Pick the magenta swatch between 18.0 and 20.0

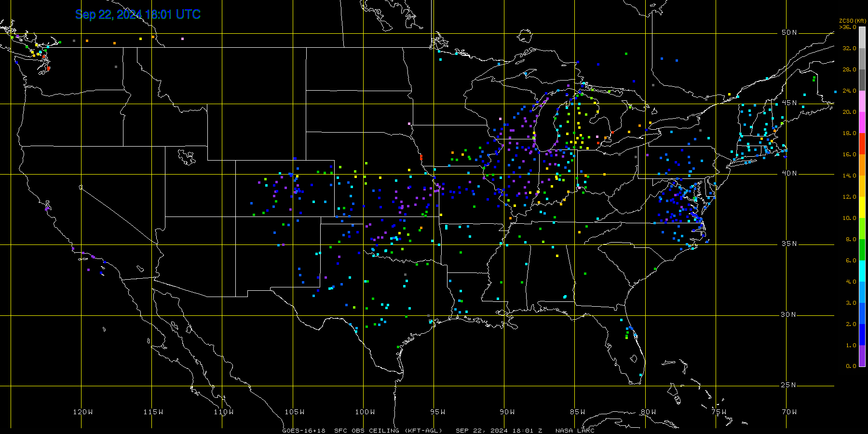pos(862,122)
